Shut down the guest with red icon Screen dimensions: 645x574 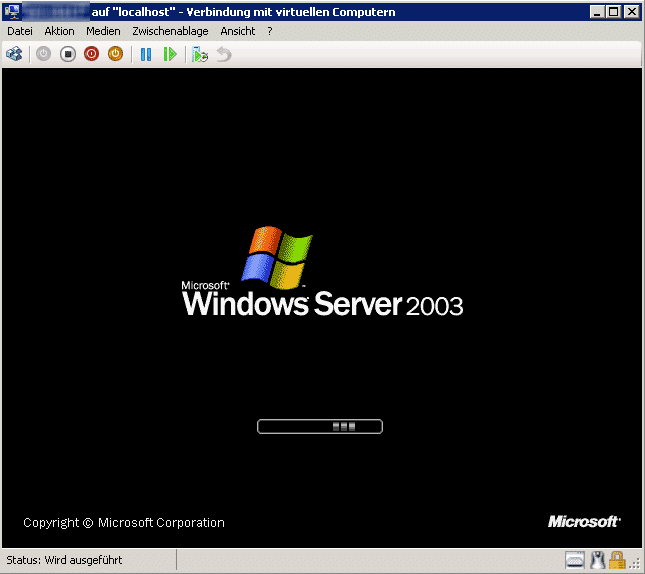coord(91,54)
